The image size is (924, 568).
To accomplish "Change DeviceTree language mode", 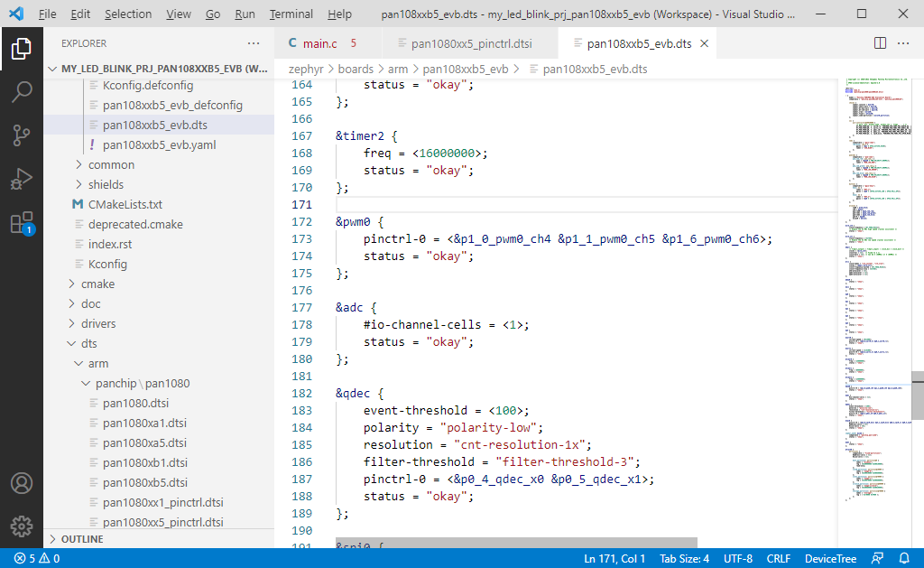I will [830, 558].
